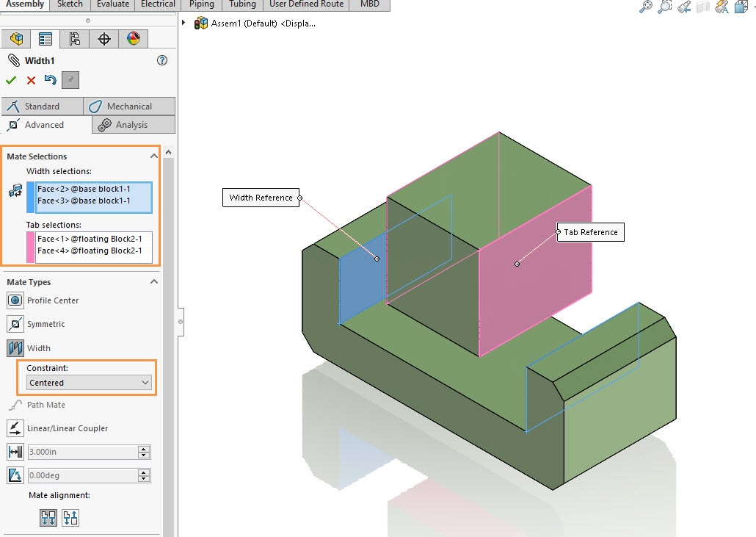Image resolution: width=756 pixels, height=537 pixels.
Task: Open the ConfigurationManager tab icon
Action: tap(74, 39)
